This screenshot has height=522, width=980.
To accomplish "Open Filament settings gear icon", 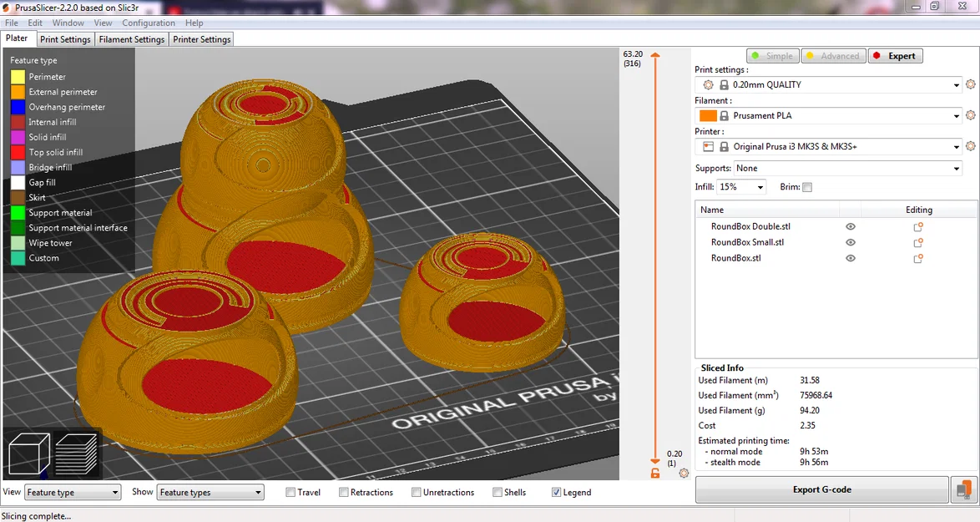I will tap(970, 115).
